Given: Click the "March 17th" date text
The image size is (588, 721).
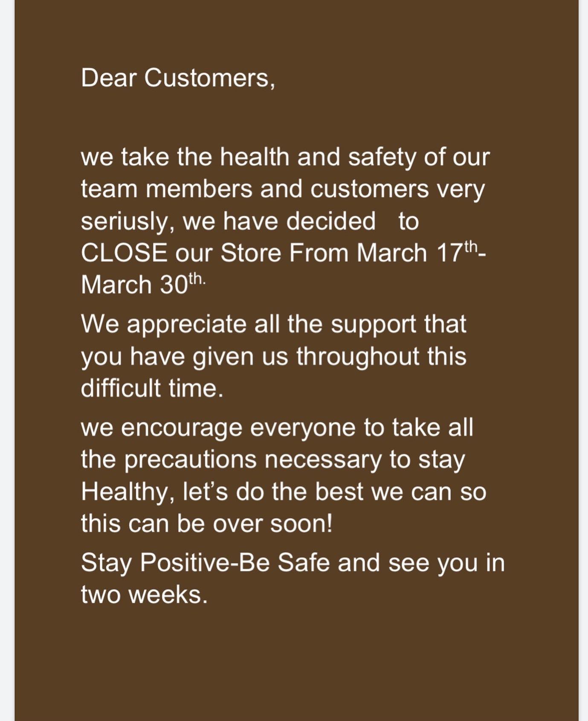Looking at the screenshot, I should point(418,253).
